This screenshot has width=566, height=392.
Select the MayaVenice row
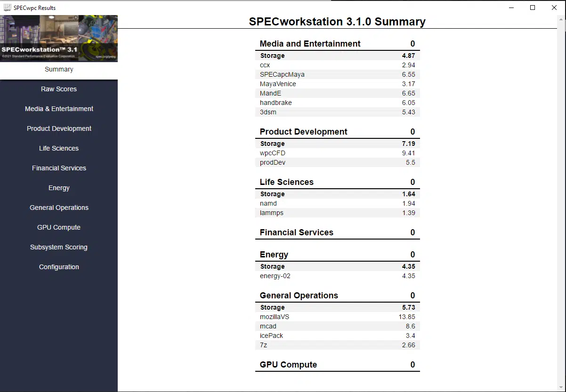338,84
